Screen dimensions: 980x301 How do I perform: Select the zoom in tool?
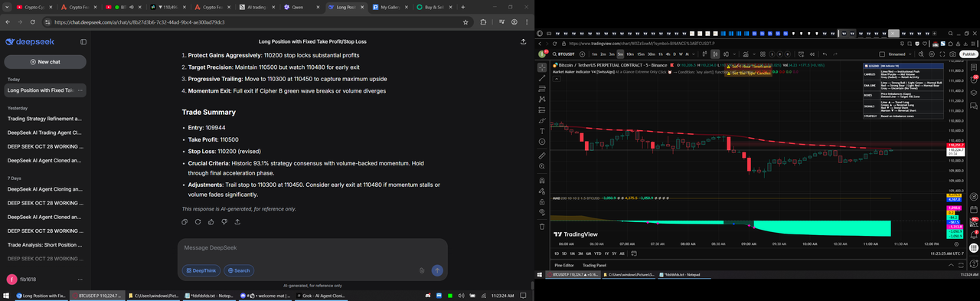point(542,166)
